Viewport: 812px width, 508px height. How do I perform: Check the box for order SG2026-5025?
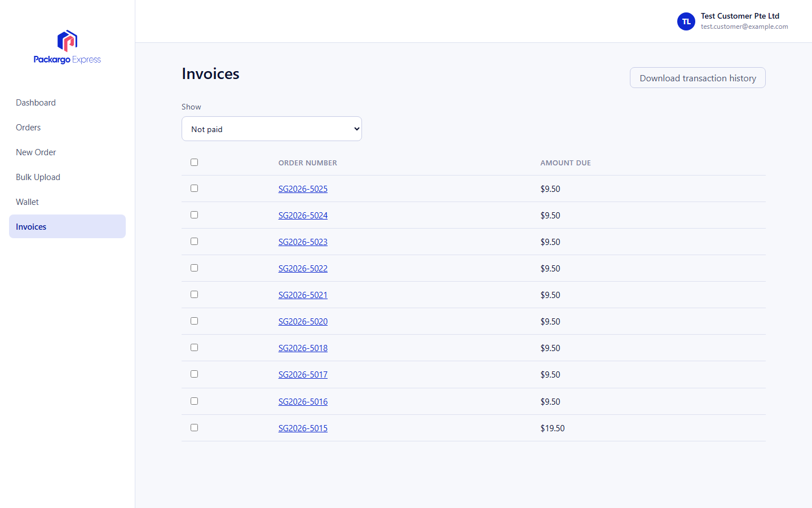tap(194, 188)
